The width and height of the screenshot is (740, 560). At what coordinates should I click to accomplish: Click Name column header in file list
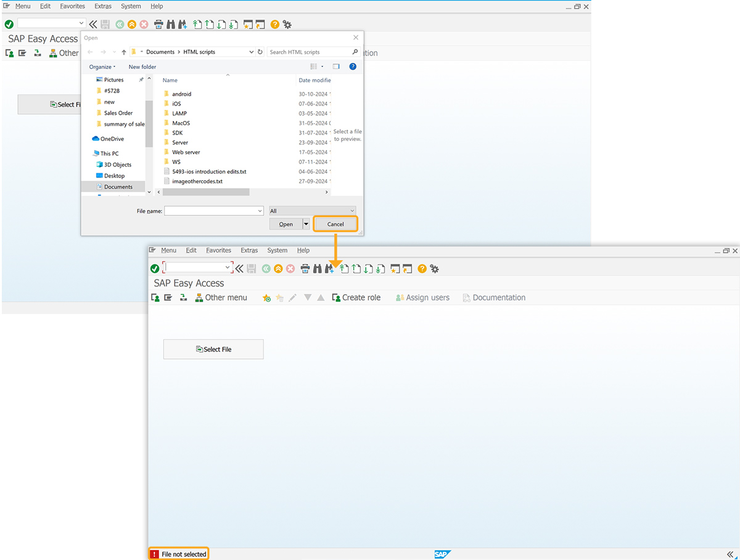(x=170, y=80)
